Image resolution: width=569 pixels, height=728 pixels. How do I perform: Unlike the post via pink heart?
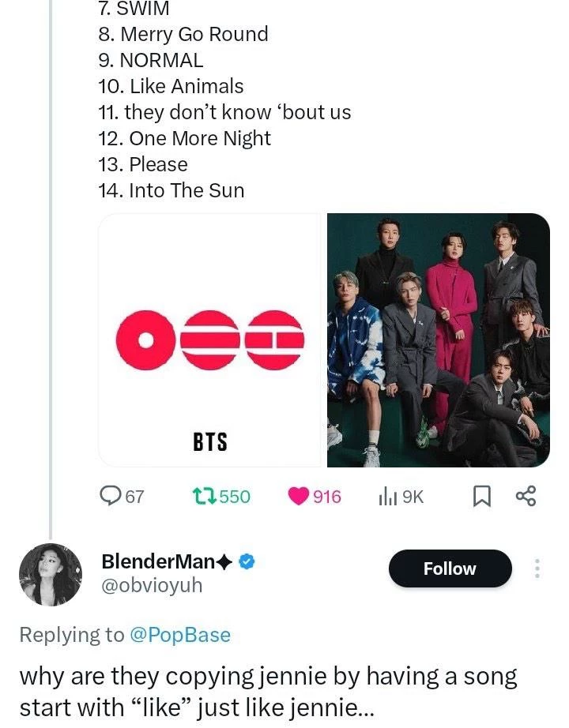coord(298,496)
